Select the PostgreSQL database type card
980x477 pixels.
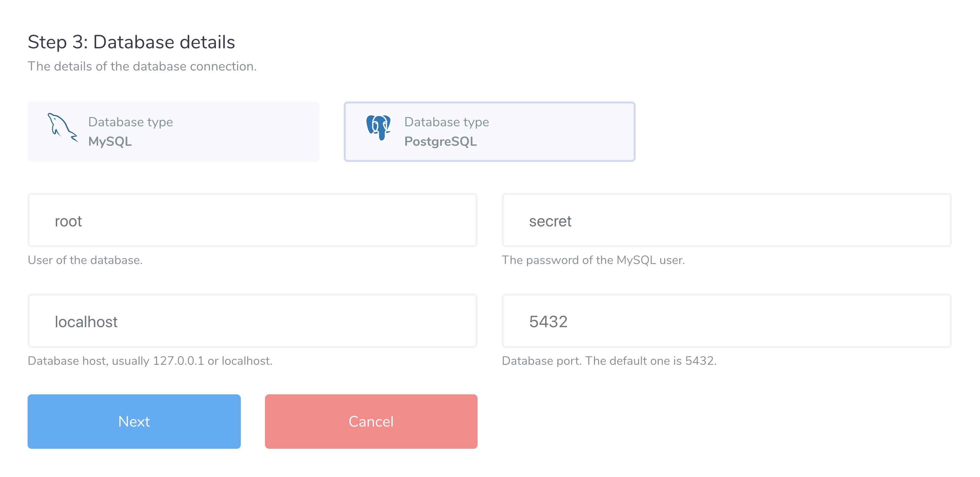[489, 131]
